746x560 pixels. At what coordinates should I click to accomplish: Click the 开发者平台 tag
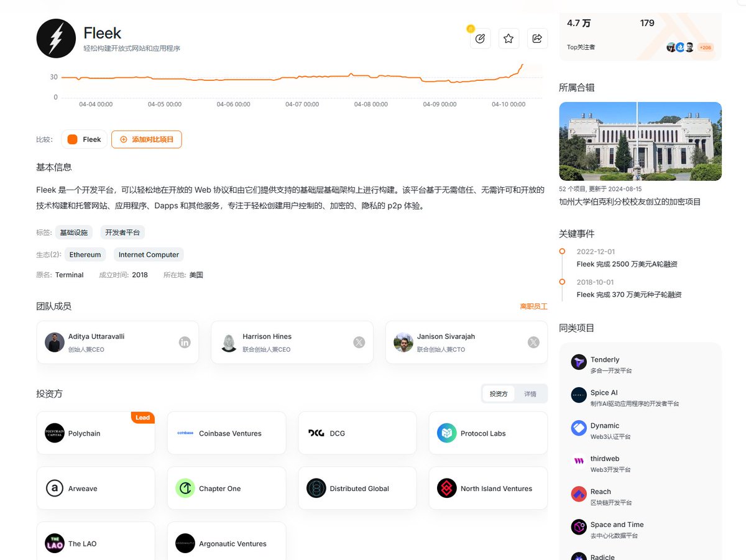[122, 232]
